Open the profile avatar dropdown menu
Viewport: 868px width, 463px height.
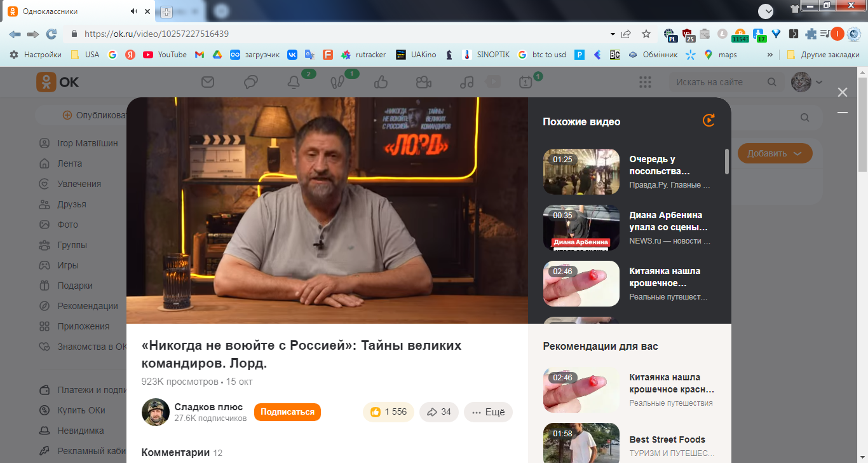click(x=807, y=82)
